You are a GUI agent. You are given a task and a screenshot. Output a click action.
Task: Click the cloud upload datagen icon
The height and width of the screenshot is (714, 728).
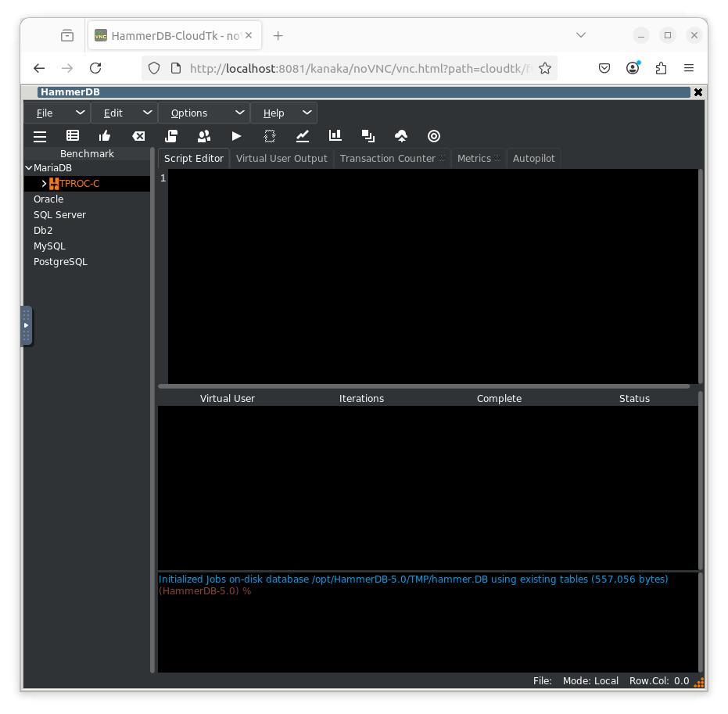[x=401, y=136]
